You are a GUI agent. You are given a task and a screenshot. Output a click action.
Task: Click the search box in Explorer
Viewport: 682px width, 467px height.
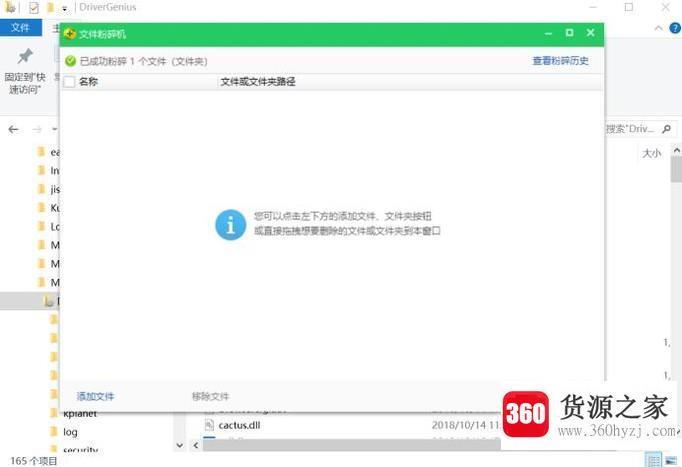click(x=639, y=129)
